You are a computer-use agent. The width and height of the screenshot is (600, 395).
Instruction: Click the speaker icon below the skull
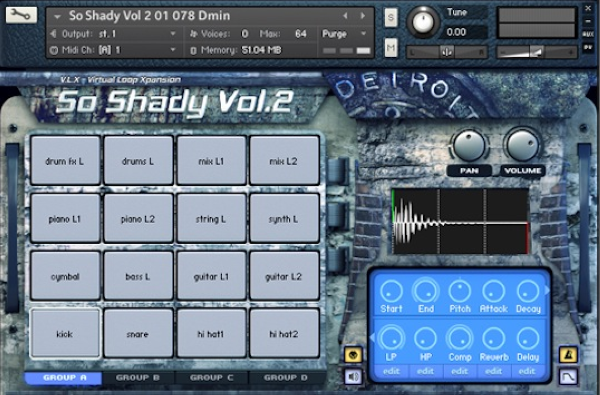pyautogui.click(x=353, y=377)
